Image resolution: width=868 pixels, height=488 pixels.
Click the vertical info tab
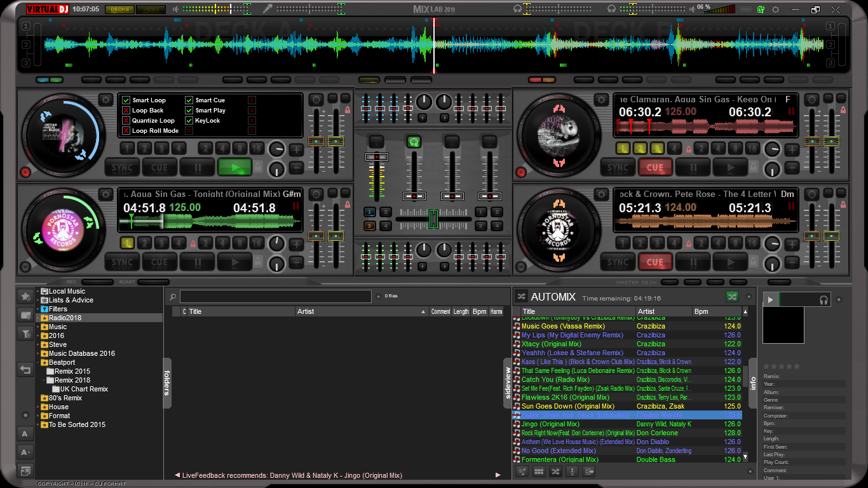[753, 383]
